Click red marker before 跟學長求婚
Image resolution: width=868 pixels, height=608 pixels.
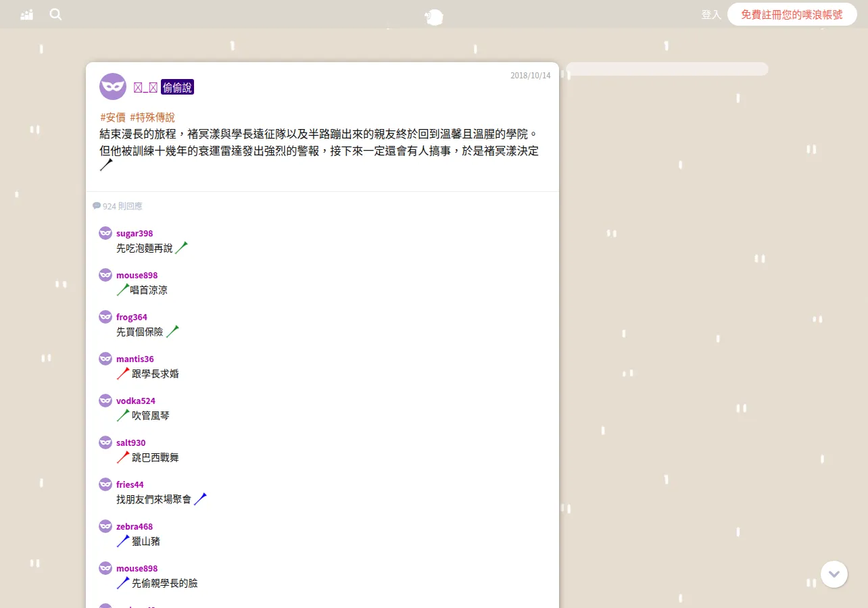pyautogui.click(x=123, y=374)
